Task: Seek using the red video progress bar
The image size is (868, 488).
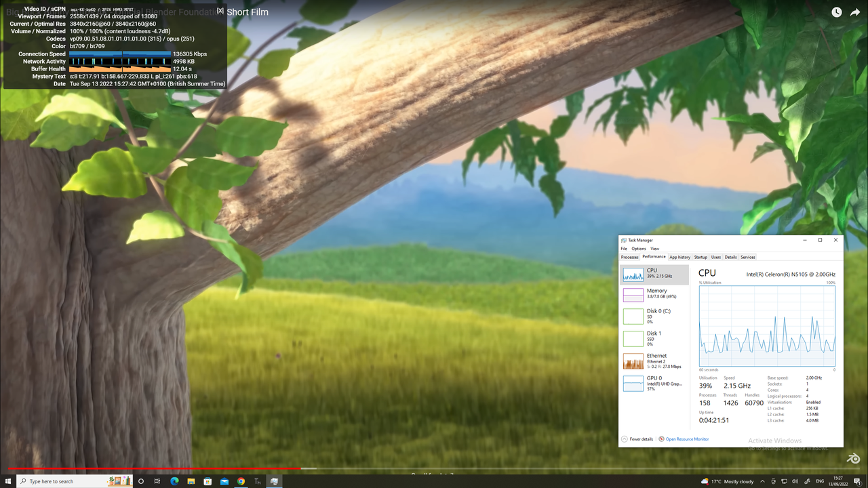Action: (434, 468)
